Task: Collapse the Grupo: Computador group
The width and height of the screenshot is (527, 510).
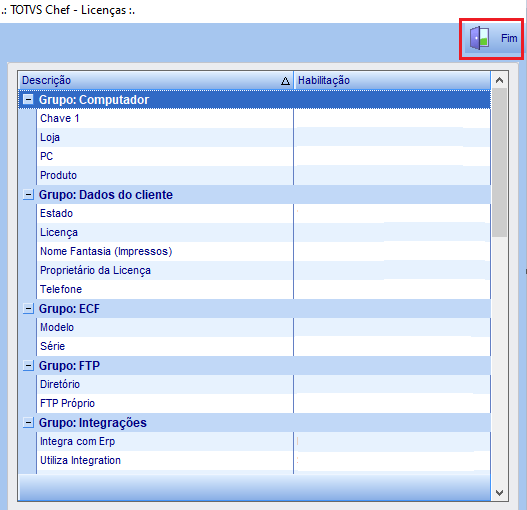Action: [28, 100]
